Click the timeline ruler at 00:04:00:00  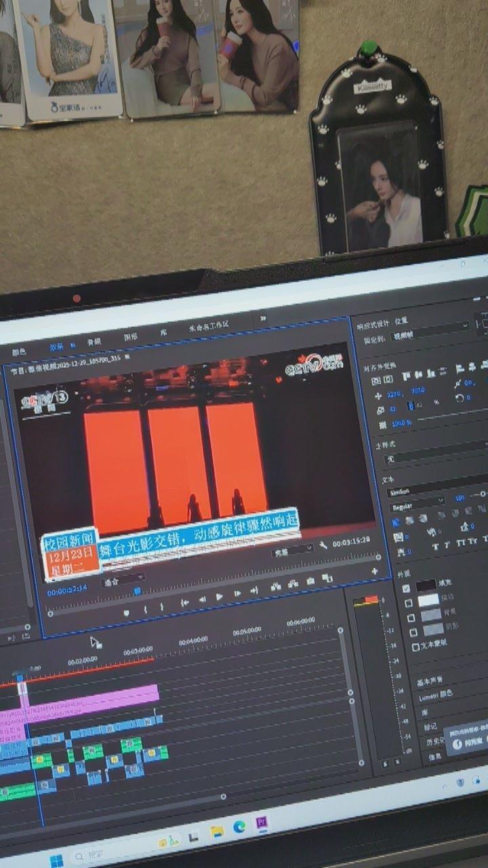pos(193,641)
